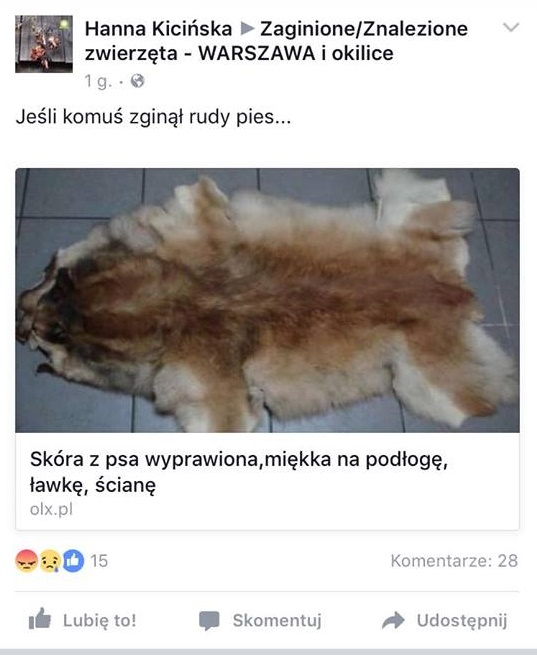This screenshot has width=537, height=655.
Task: Click the speech bubble comment icon
Action: (x=209, y=621)
